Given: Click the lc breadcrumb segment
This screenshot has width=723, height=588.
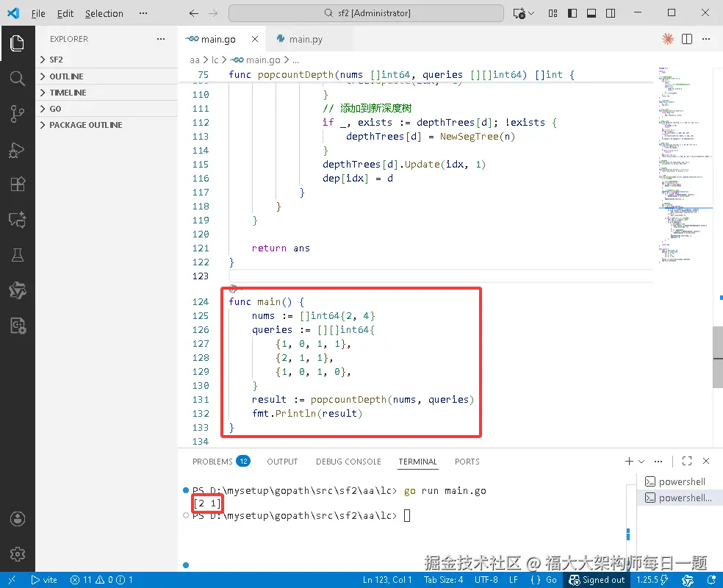Looking at the screenshot, I should point(215,60).
